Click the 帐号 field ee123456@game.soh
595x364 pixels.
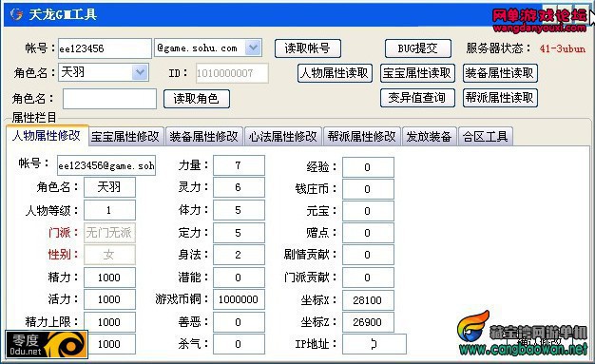click(106, 165)
